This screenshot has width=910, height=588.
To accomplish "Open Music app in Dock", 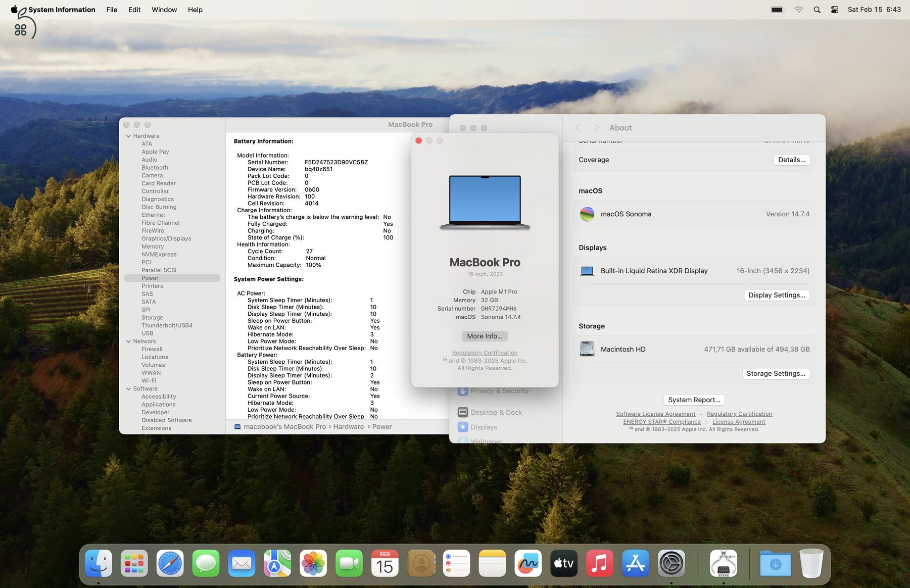I will [x=600, y=563].
